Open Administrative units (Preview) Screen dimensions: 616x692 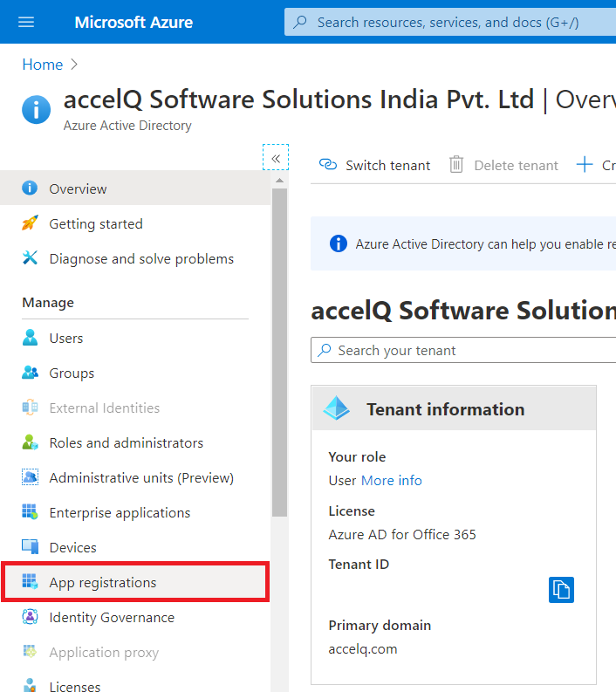click(135, 477)
